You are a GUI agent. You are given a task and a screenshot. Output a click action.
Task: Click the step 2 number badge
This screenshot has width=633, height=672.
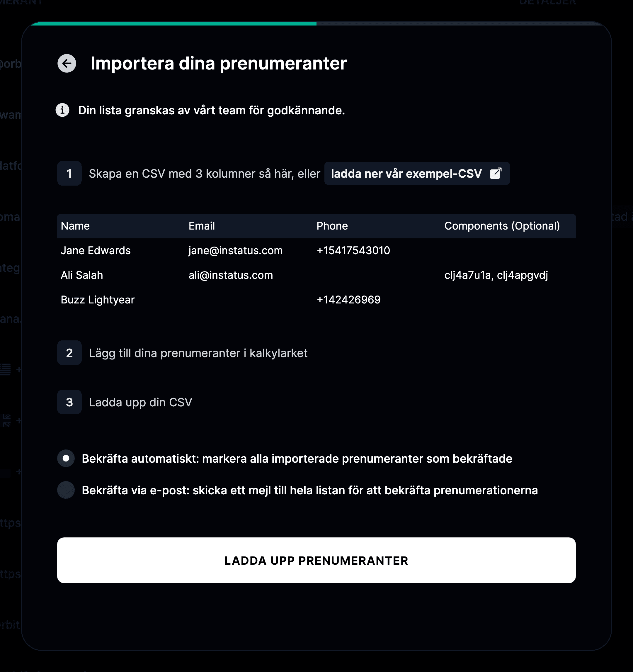[x=69, y=353]
